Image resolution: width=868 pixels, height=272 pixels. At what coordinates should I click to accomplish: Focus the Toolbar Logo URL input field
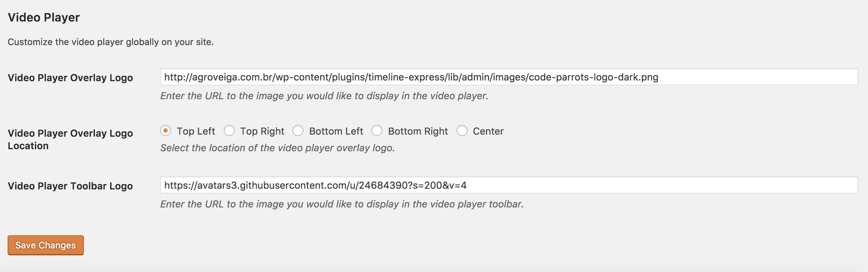click(x=508, y=185)
